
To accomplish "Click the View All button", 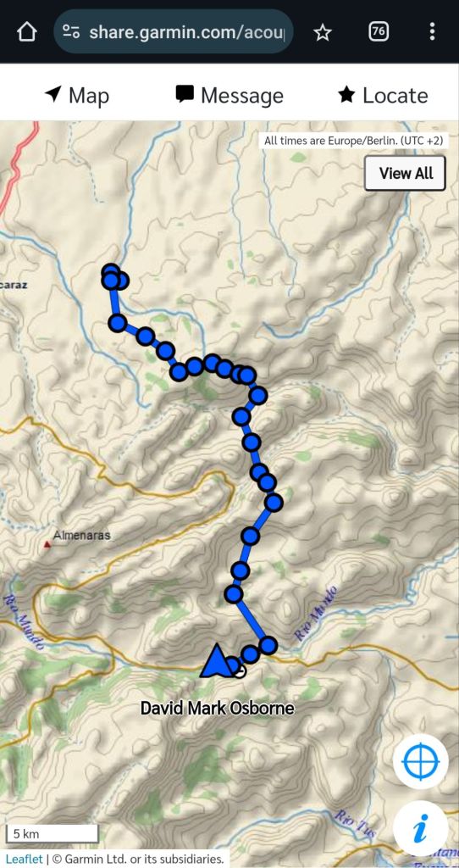I will tap(406, 173).
